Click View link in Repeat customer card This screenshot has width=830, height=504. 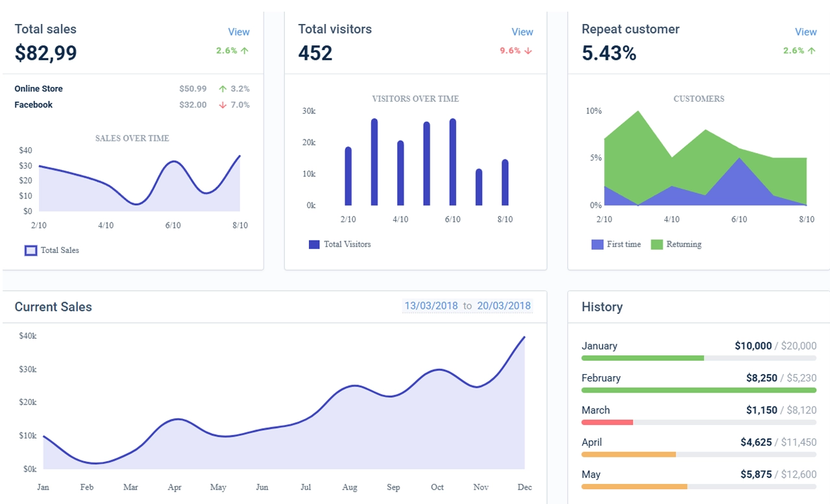805,32
